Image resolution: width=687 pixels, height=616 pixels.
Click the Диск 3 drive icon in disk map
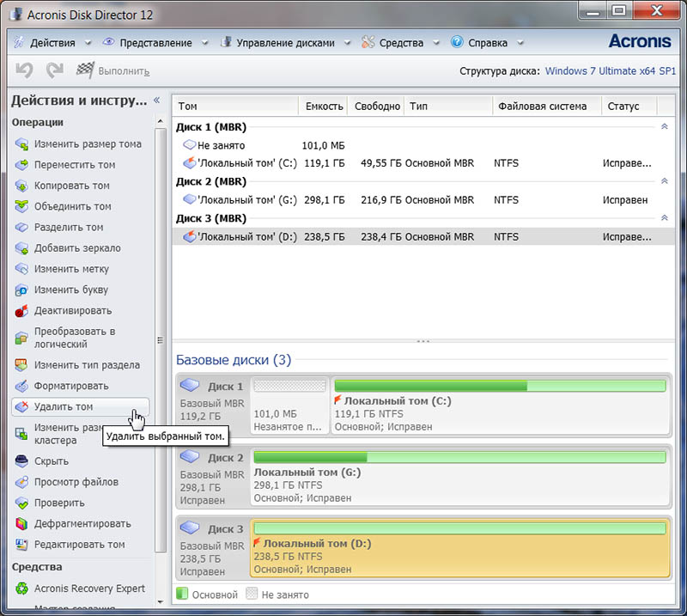point(190,528)
